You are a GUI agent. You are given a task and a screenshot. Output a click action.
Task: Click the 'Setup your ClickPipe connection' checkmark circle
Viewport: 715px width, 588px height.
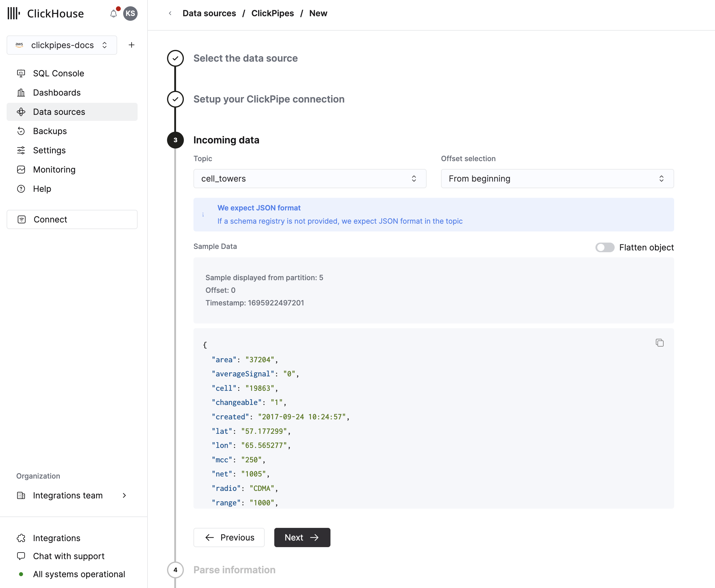[x=175, y=99]
